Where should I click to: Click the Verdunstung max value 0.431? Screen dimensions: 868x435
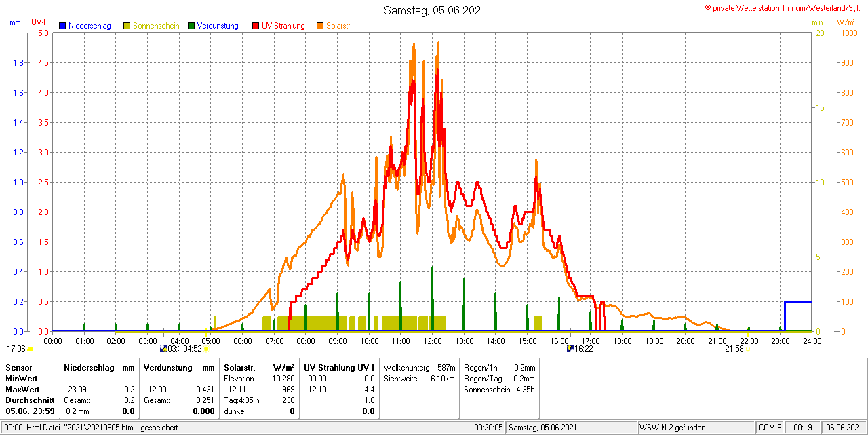(205, 390)
